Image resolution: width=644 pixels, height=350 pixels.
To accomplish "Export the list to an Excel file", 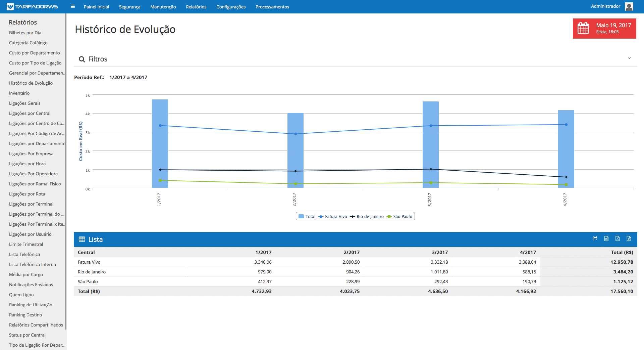I will point(629,238).
